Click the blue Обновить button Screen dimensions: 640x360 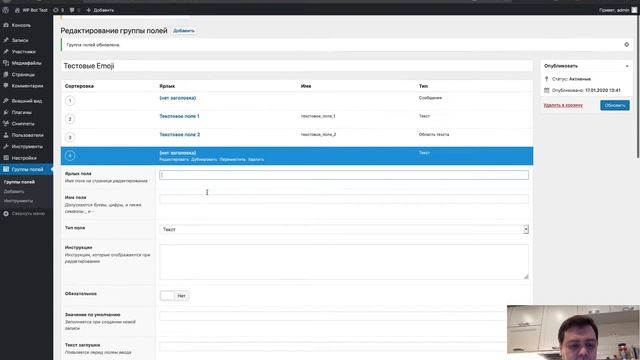coord(615,105)
